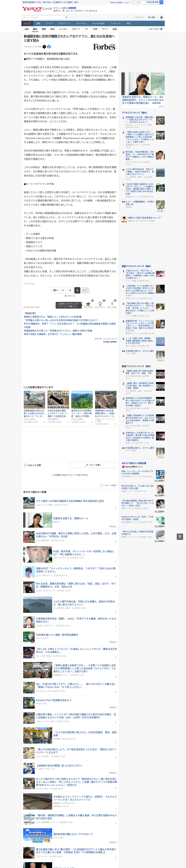Open マイページ link
The width and height of the screenshot is (186, 868).
pos(139,18)
